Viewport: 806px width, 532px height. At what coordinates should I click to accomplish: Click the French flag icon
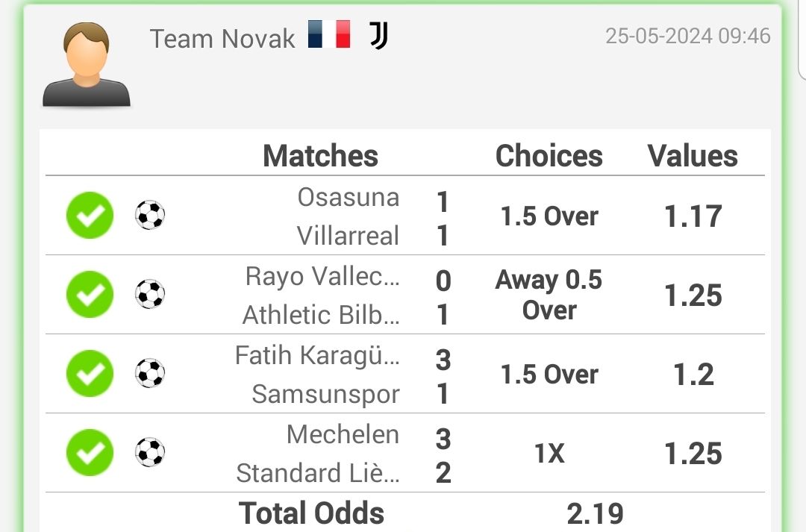pyautogui.click(x=329, y=34)
